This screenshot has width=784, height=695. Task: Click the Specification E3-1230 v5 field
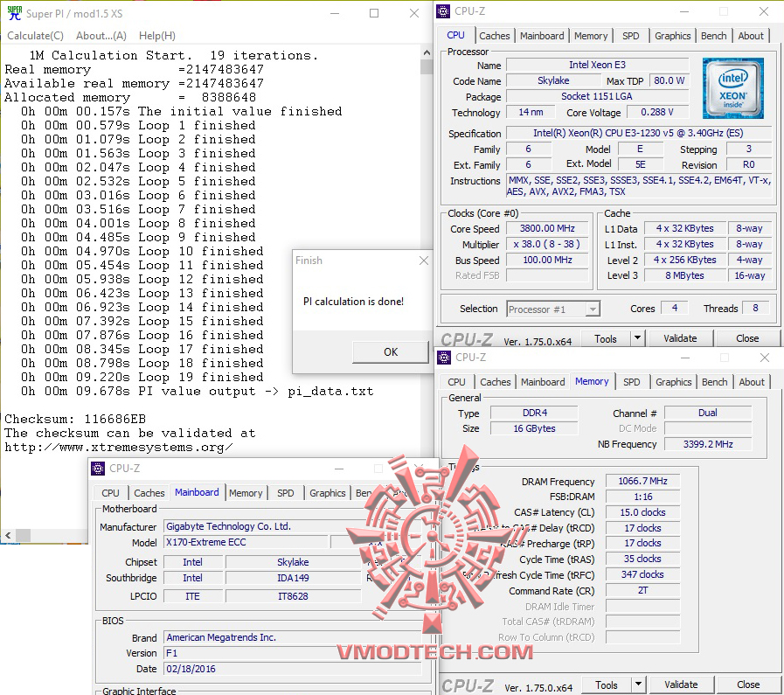point(638,133)
